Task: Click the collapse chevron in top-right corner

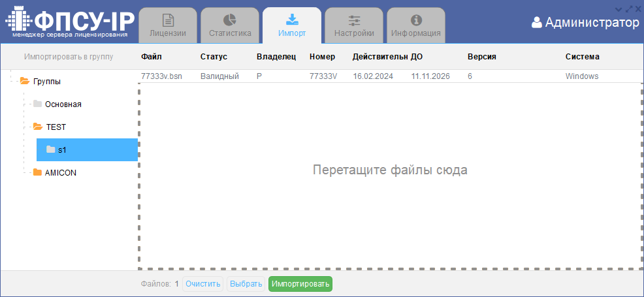Action: point(619,8)
